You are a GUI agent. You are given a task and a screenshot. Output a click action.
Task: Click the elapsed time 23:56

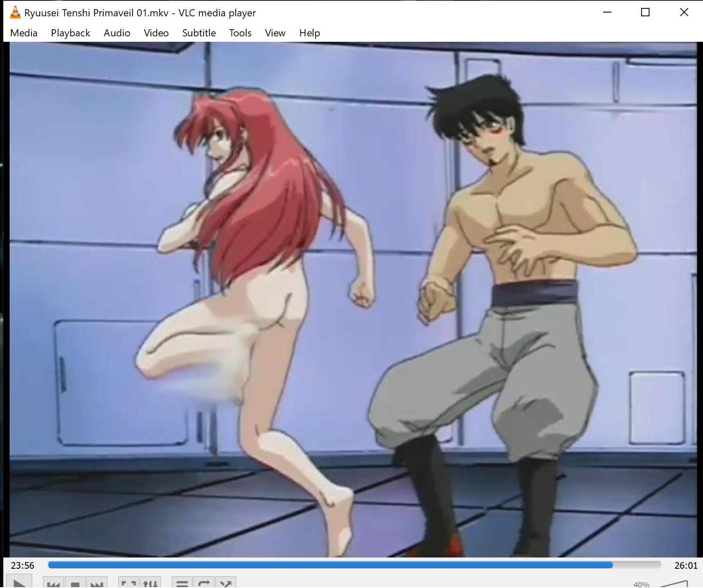pyautogui.click(x=23, y=565)
